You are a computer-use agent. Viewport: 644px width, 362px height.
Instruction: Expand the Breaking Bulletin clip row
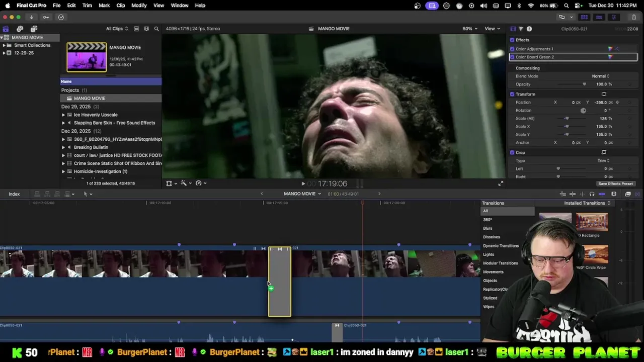(x=63, y=147)
